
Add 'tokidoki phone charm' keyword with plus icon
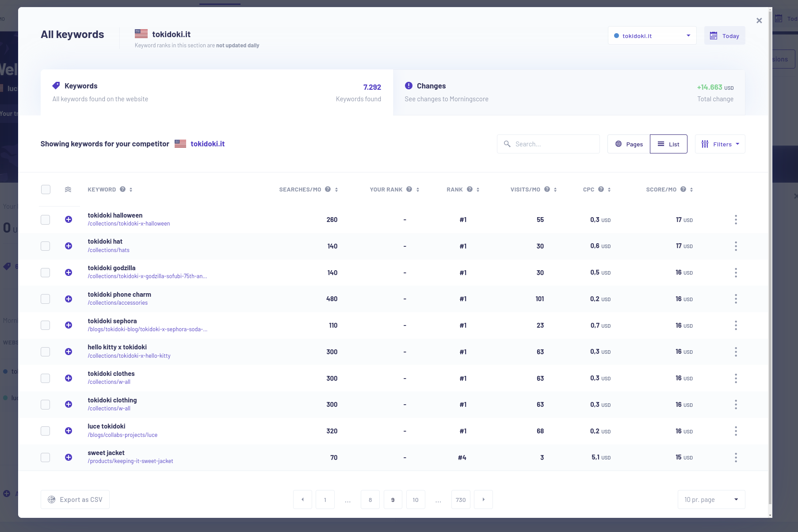tap(69, 299)
